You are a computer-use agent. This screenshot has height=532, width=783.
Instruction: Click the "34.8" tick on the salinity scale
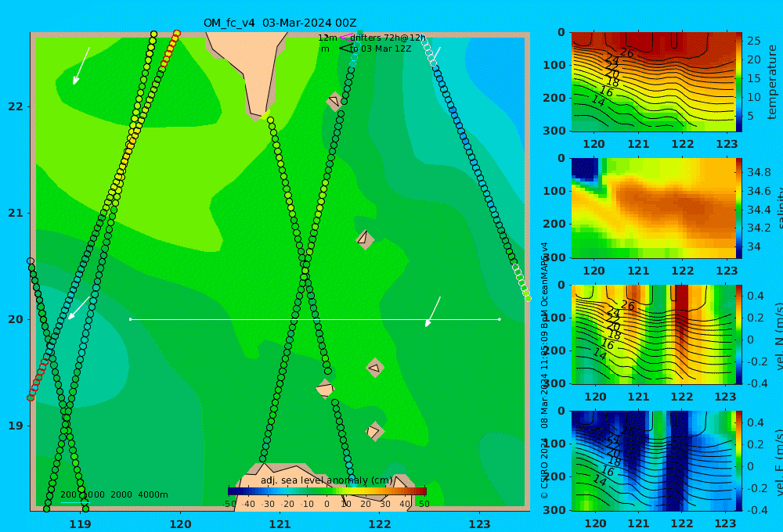[759, 173]
